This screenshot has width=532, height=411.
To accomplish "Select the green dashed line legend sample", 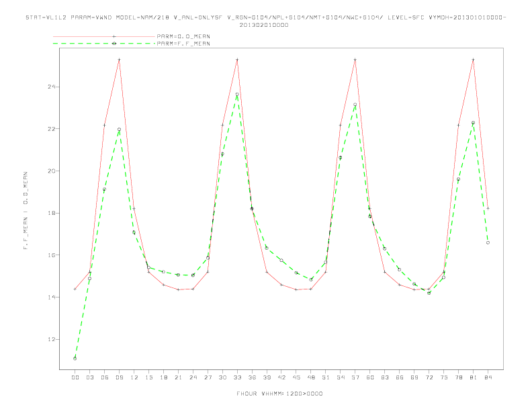I will (x=104, y=44).
